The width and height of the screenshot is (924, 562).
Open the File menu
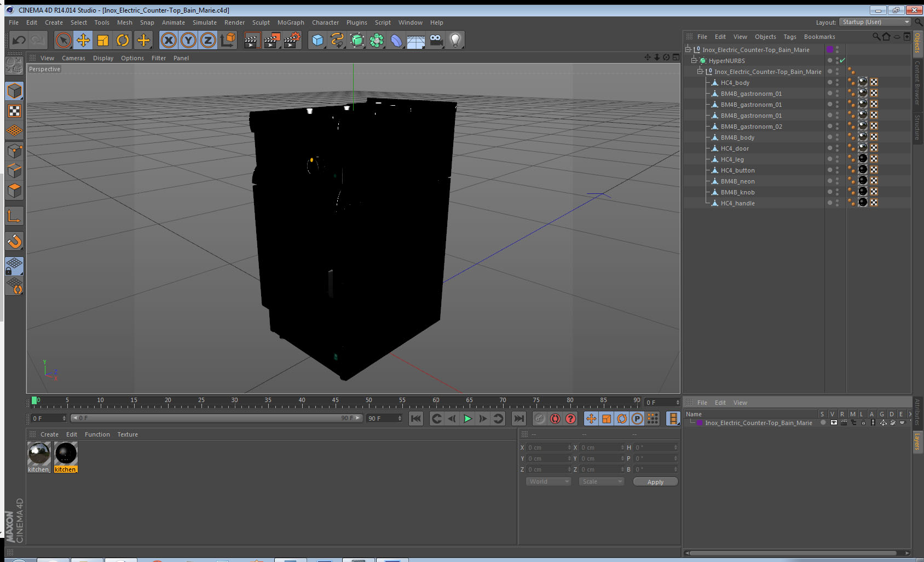(x=14, y=22)
